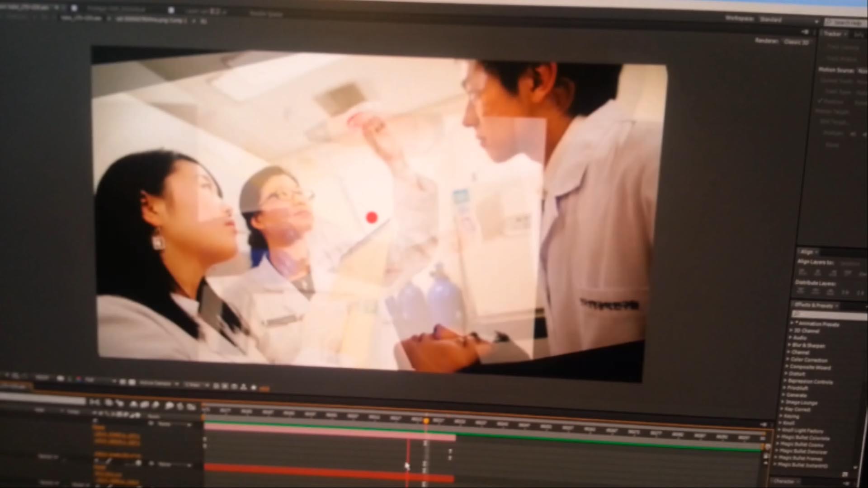
Task: Toggle the comp viewer panel menu icon by Renderer
Action: (x=805, y=32)
